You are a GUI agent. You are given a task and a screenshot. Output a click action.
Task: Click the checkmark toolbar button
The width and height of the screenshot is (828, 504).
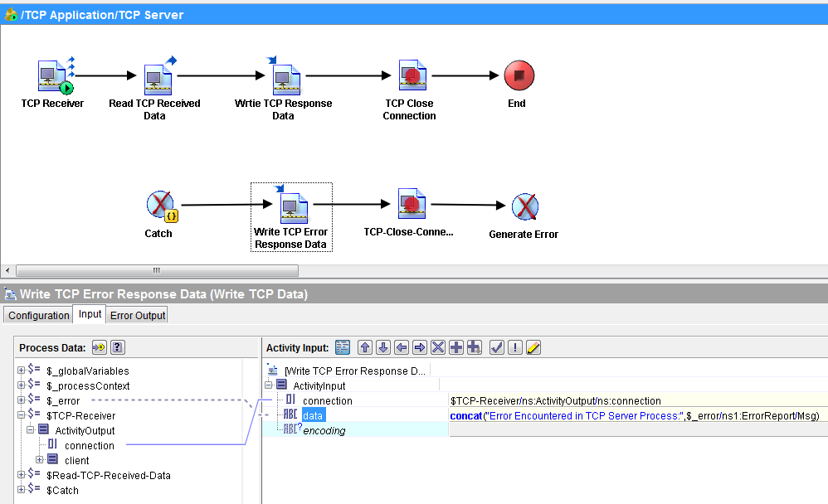point(497,347)
